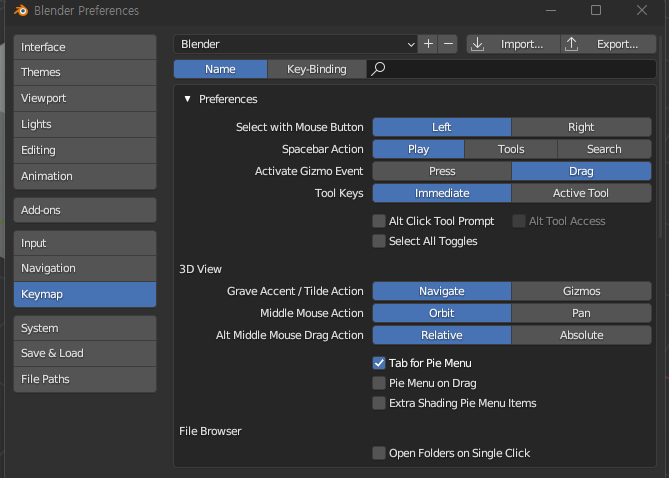This screenshot has height=478, width=669.
Task: Open the Themes preferences tab
Action: [85, 72]
